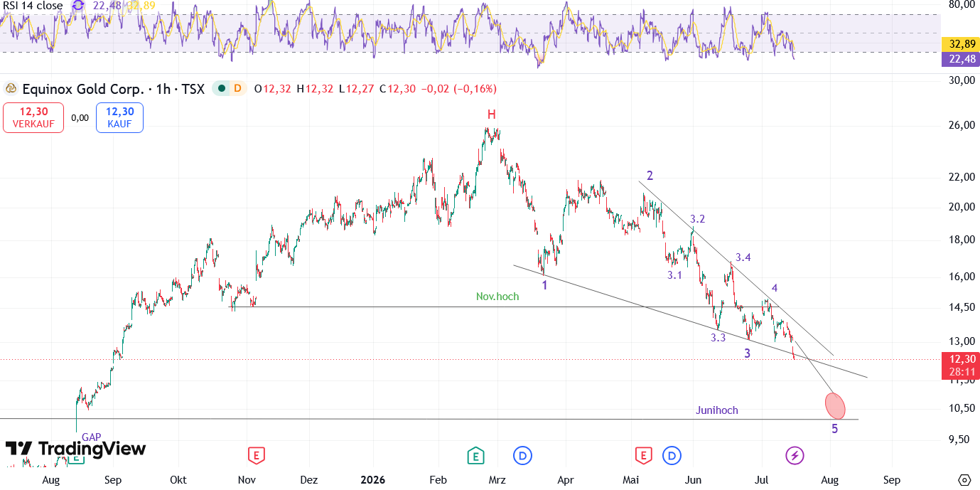Click the close value C12,30
Image resolution: width=980 pixels, height=490 pixels.
point(398,89)
